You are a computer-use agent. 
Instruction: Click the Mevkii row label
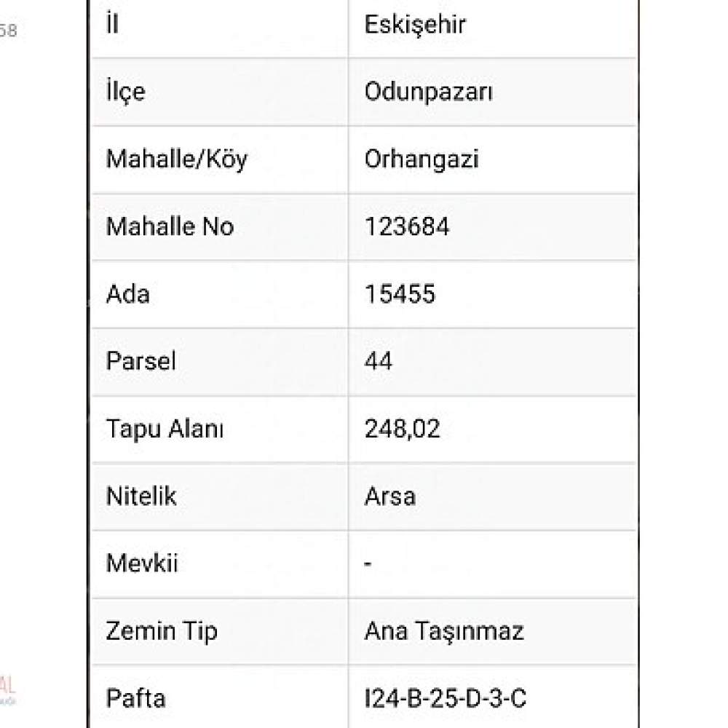142,563
